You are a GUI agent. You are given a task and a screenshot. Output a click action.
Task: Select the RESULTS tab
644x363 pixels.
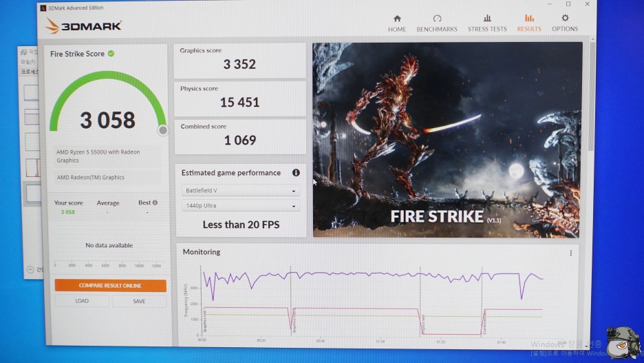click(529, 23)
